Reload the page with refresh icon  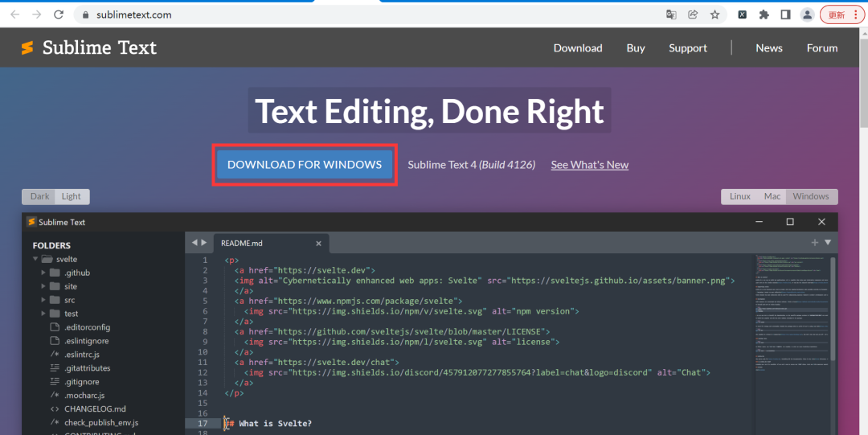click(x=59, y=15)
